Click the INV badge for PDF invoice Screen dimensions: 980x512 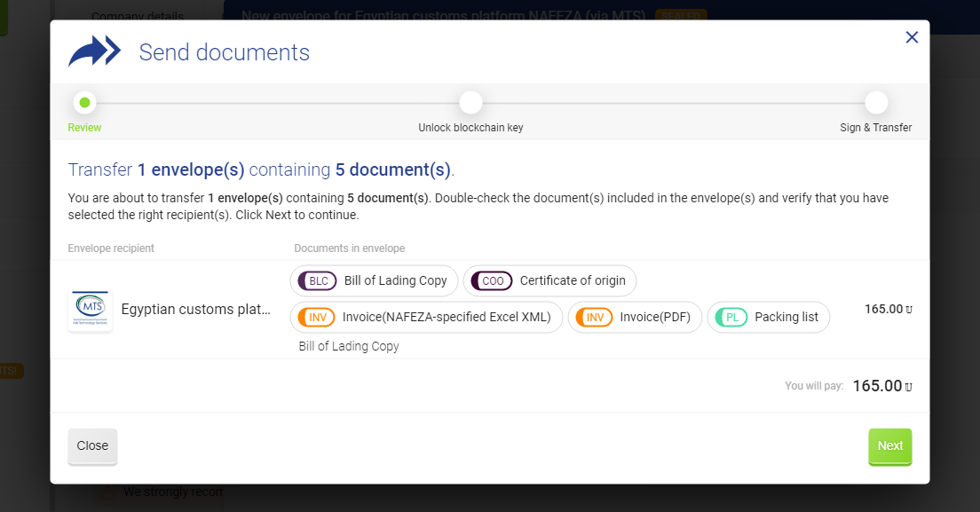(x=595, y=317)
